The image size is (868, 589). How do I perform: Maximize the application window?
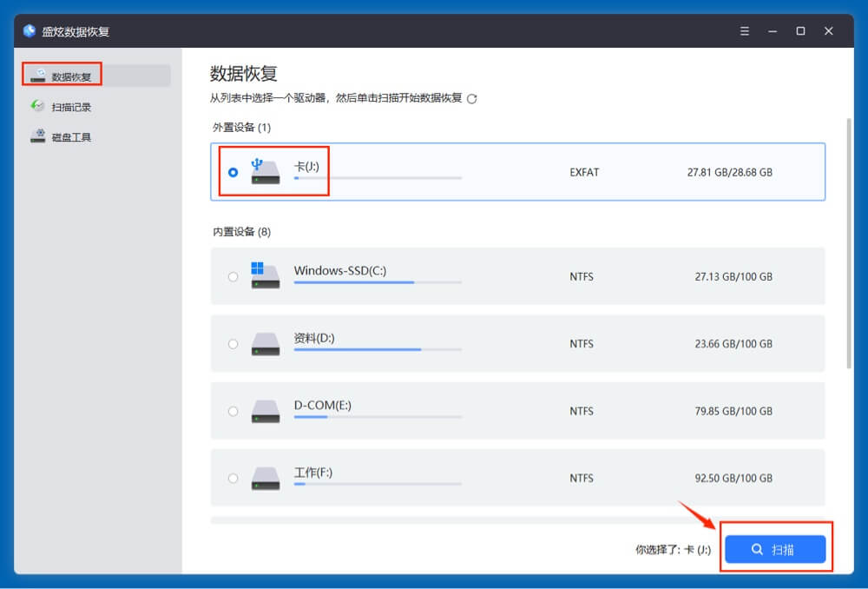[x=800, y=31]
